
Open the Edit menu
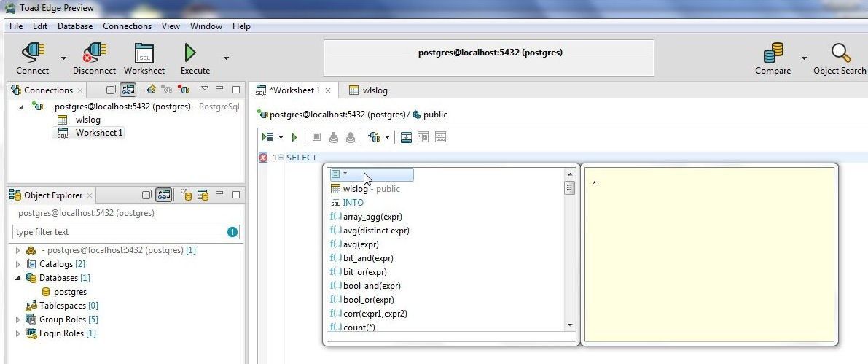click(x=40, y=26)
